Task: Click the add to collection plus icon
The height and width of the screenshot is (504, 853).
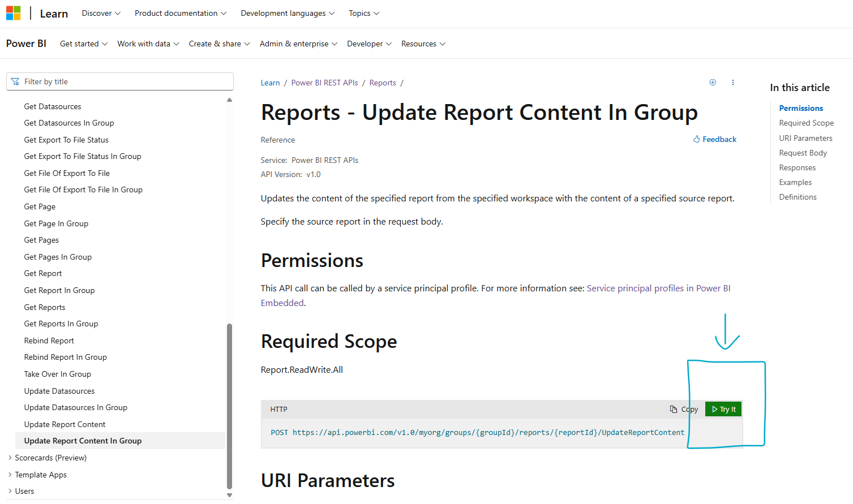Action: pyautogui.click(x=713, y=83)
